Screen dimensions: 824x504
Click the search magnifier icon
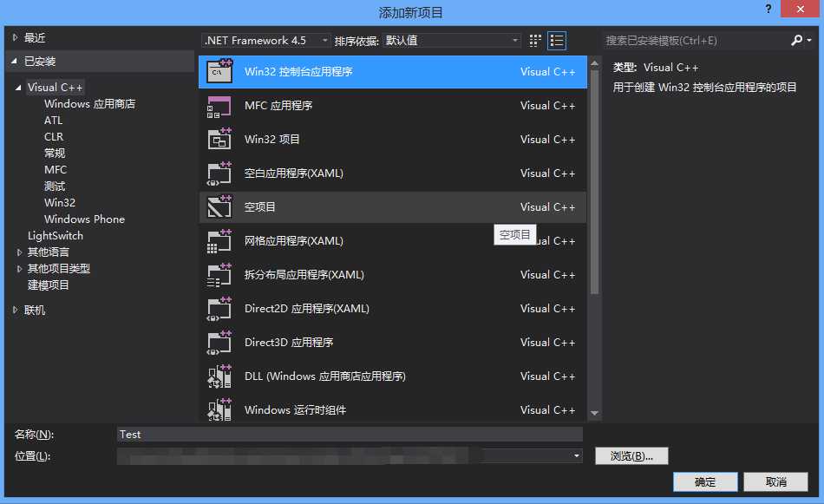796,40
